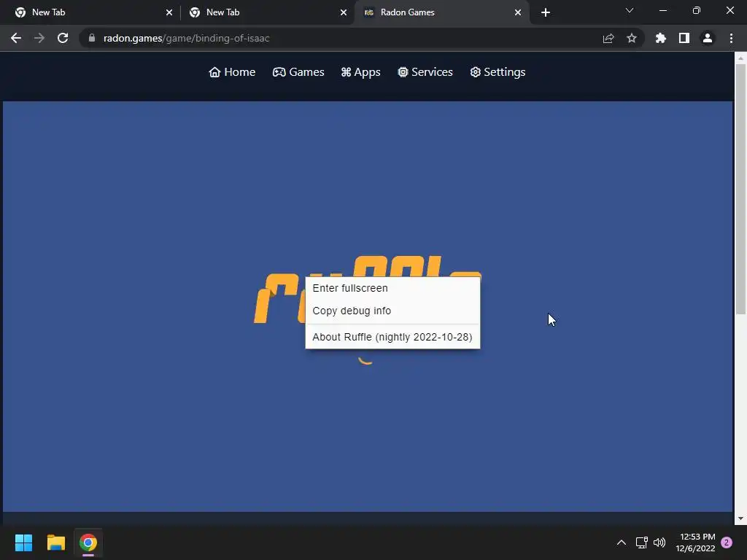Open network status tray icon

[x=641, y=542]
